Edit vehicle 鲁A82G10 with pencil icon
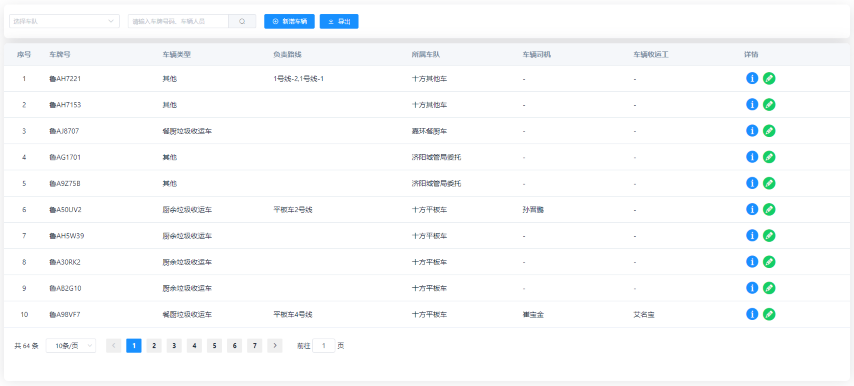The height and width of the screenshot is (386, 854). 769,287
